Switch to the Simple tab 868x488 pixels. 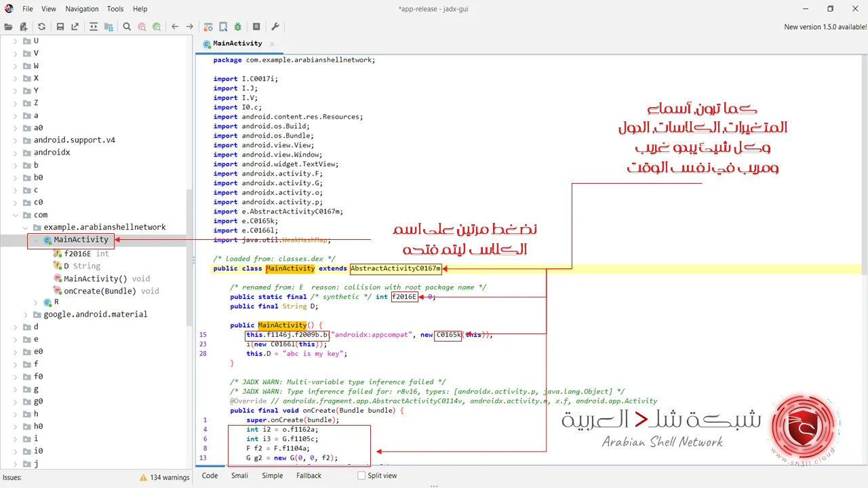tap(272, 476)
